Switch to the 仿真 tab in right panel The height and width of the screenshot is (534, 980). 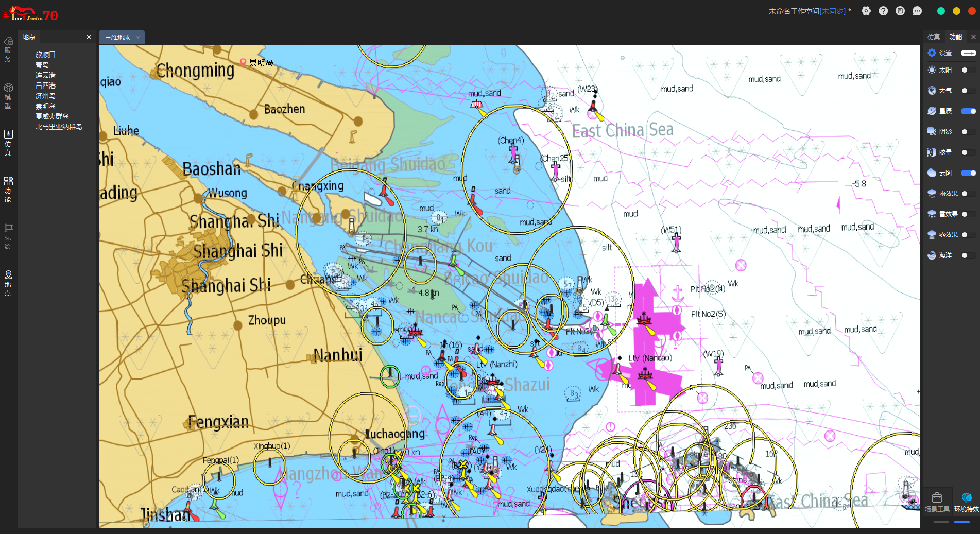click(x=934, y=37)
